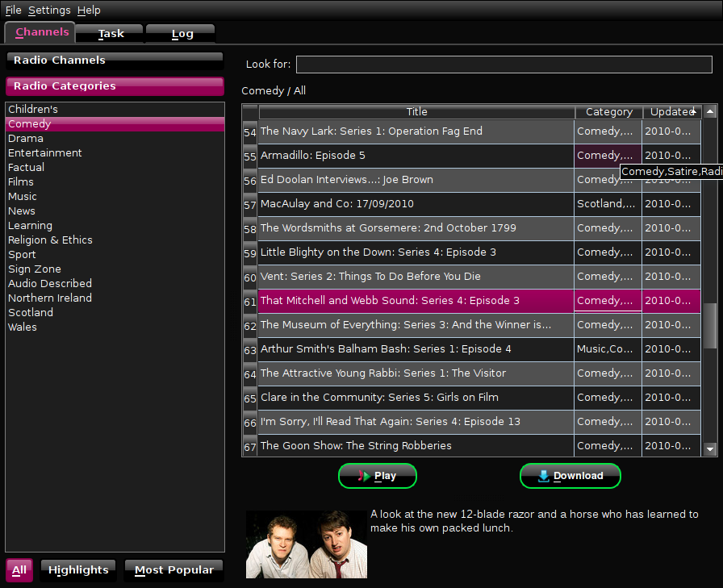This screenshot has width=723, height=588.
Task: Click Category cell of Armadillo: Episode 5 row
Action: 608,156
